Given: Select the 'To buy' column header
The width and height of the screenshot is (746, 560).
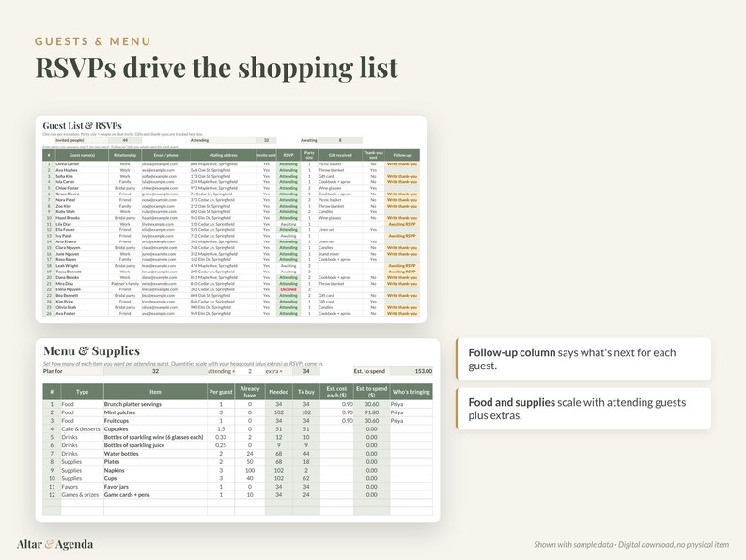Looking at the screenshot, I should point(306,392).
